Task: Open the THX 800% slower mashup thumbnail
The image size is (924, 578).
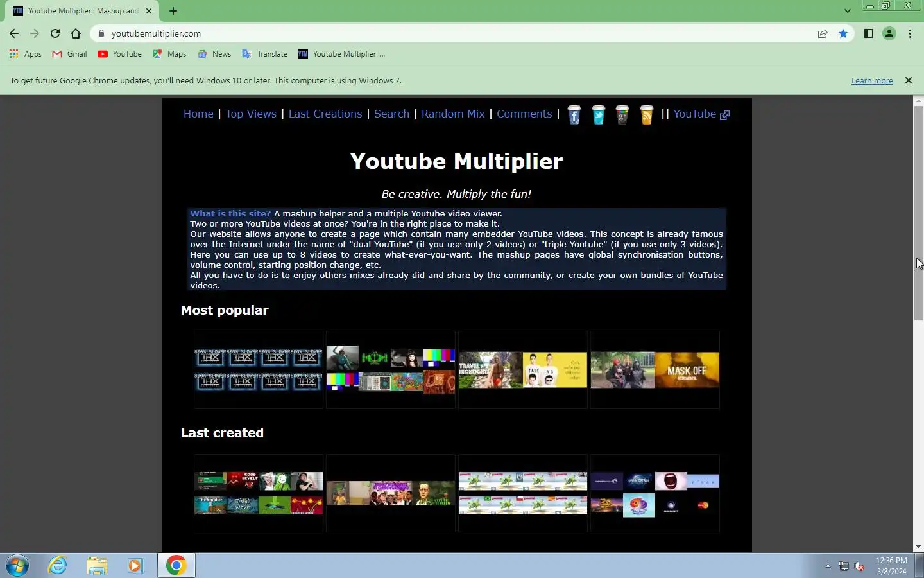Action: click(x=259, y=370)
